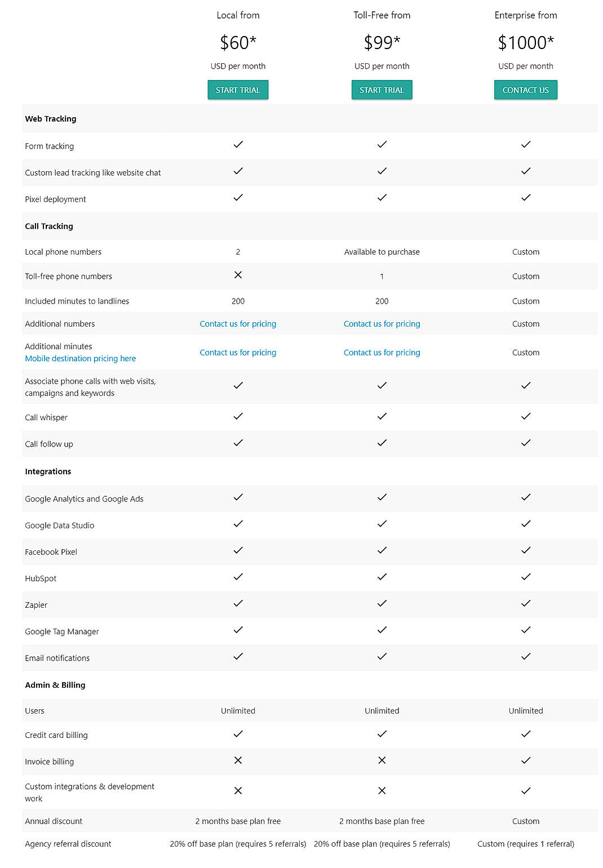This screenshot has width=603, height=868.
Task: Click Contact us for pricing under Local additional numbers
Action: (238, 323)
